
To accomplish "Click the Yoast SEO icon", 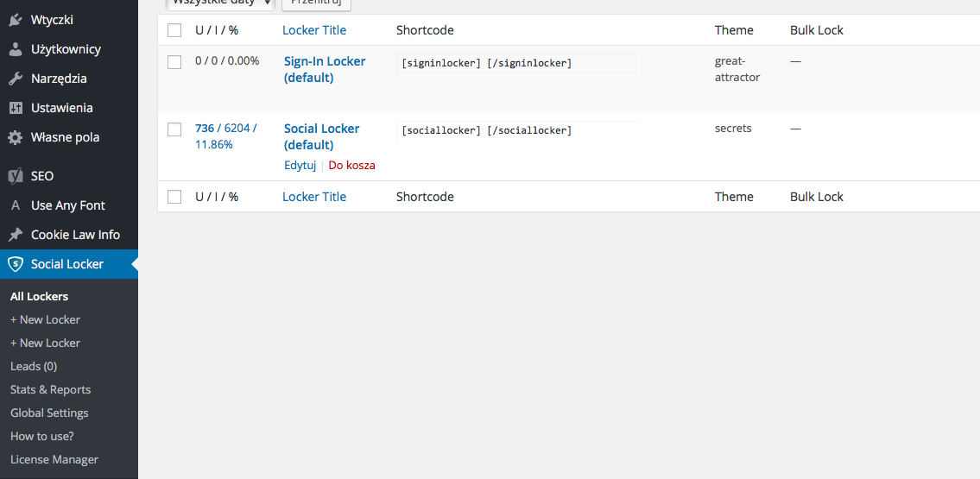I will pos(16,176).
